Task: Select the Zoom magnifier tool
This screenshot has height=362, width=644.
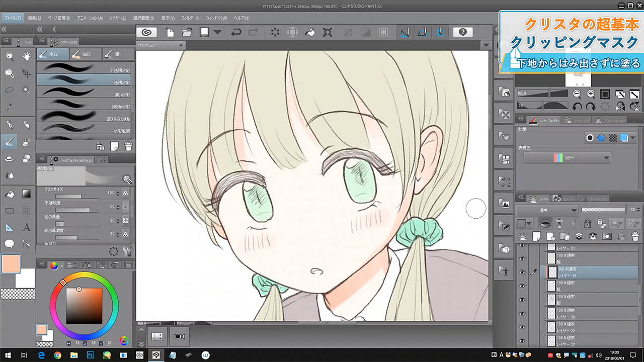Action: [x=10, y=56]
